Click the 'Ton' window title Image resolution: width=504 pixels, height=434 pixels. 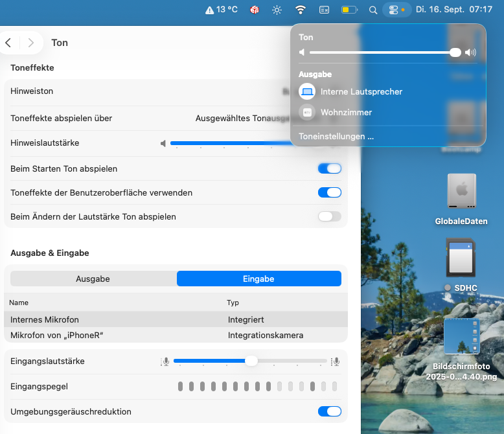click(x=60, y=43)
